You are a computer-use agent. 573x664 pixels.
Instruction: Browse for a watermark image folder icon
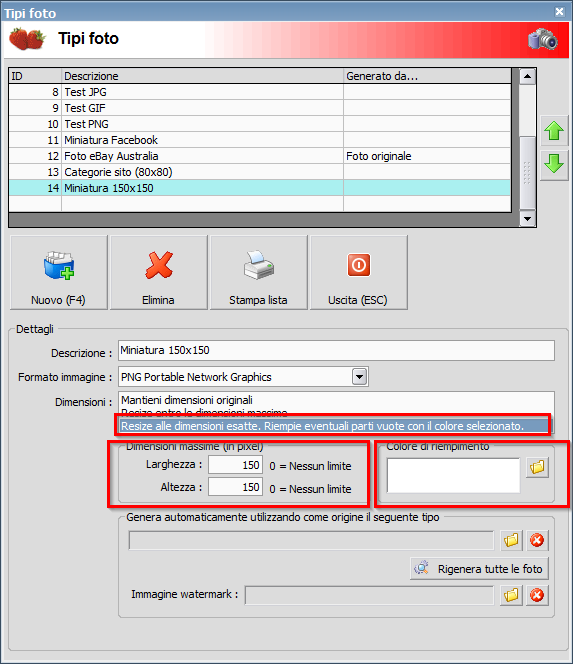511,595
